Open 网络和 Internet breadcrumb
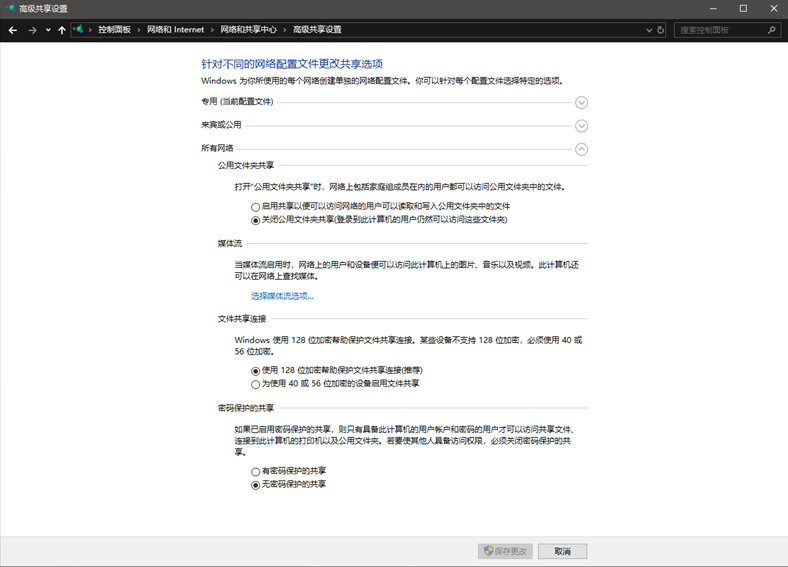Viewport: 788px width, 567px height. click(x=175, y=30)
